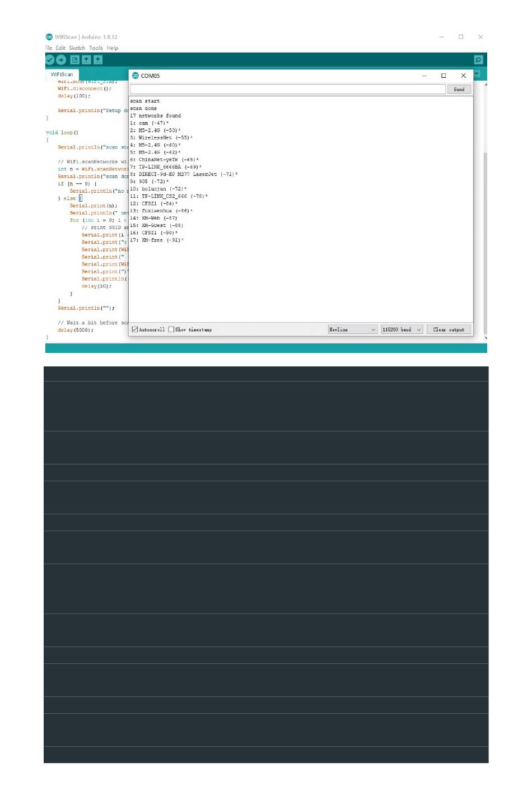This screenshot has width=532, height=795.
Task: Toggle the Show timestamp checkbox
Action: tap(171, 329)
